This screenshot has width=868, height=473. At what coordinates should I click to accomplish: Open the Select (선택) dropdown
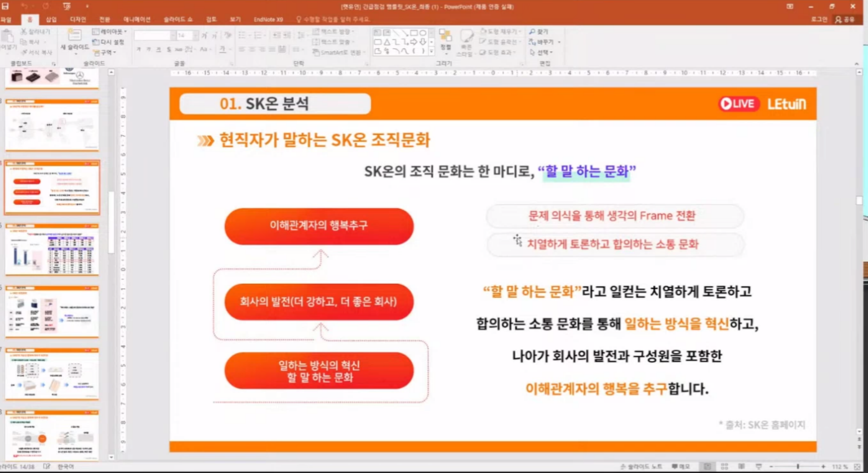pyautogui.click(x=542, y=53)
